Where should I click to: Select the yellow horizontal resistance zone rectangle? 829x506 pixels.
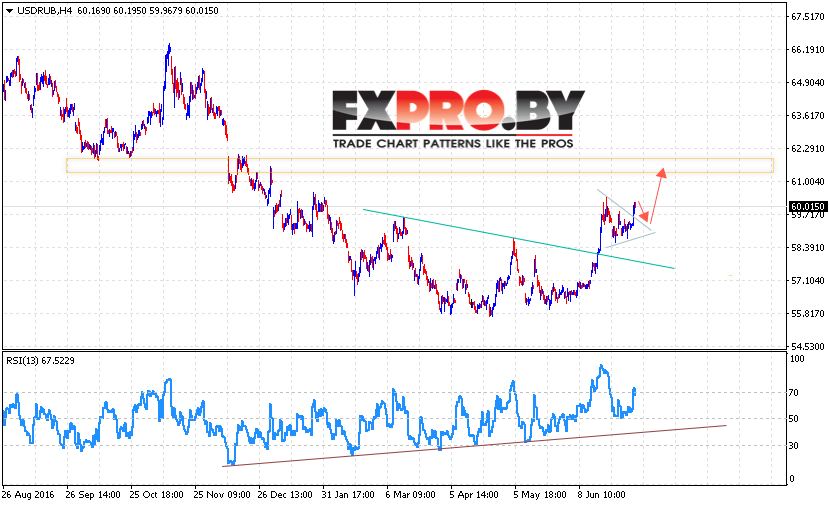(x=420, y=165)
